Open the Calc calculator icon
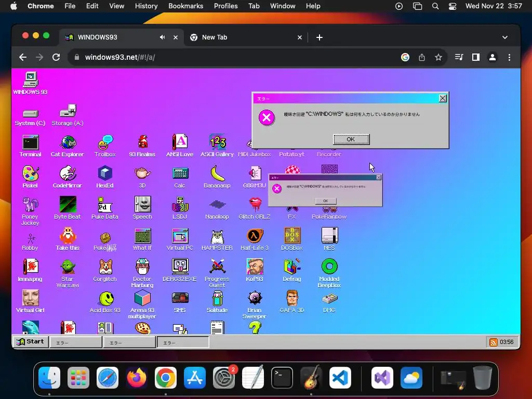 [179, 177]
